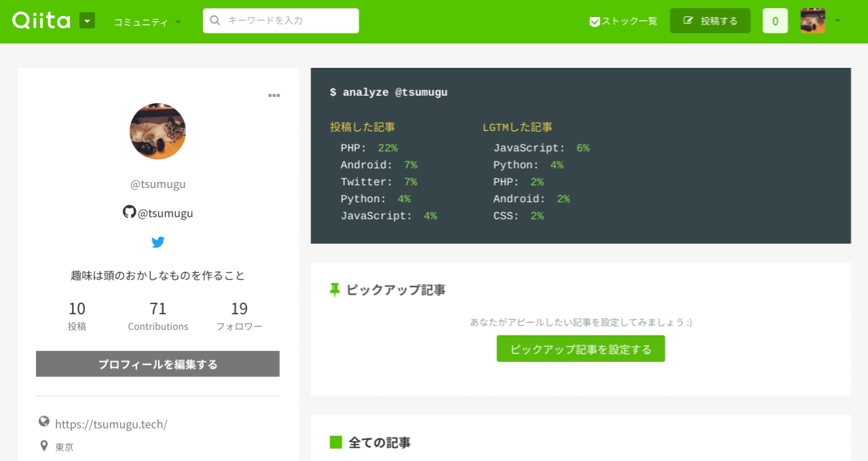This screenshot has width=868, height=461.
Task: Expand the dropdown arrow next to the Qiita logo
Action: point(87,20)
